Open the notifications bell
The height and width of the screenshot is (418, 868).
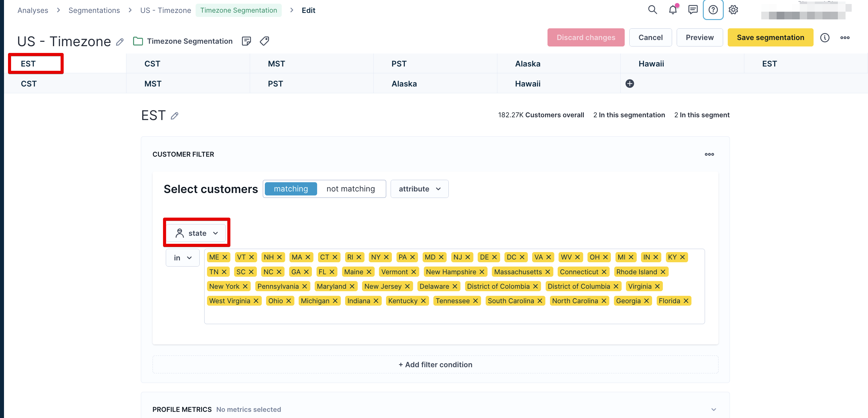[x=673, y=10]
